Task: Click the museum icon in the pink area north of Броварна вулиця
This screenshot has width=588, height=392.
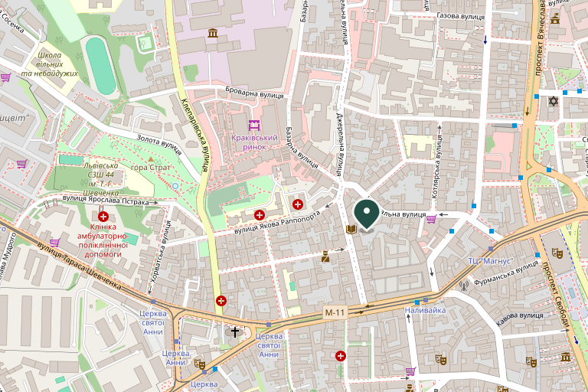Action: 213,33
